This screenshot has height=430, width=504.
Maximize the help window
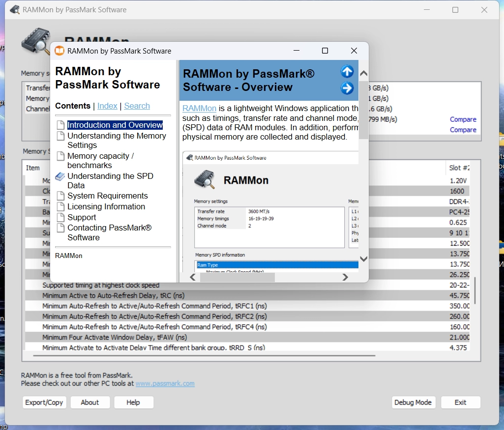325,51
